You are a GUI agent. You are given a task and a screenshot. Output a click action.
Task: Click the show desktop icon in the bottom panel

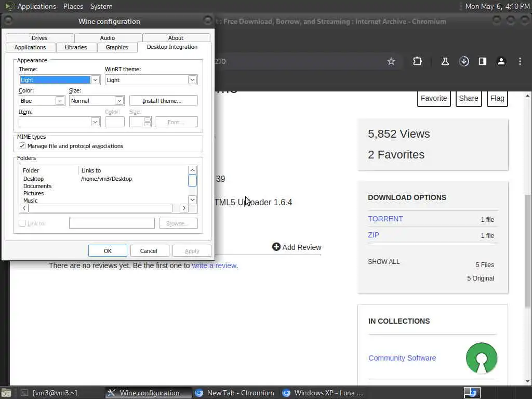tap(6, 393)
